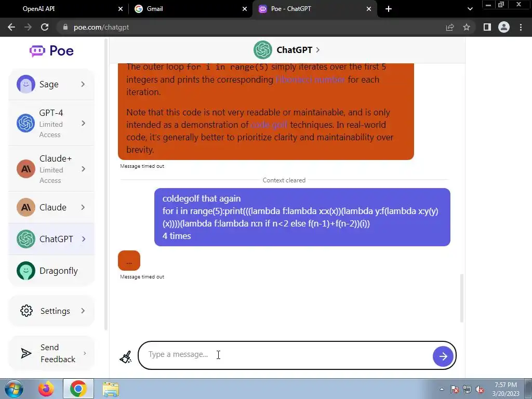Viewport: 532px width, 399px height.
Task: Open the Chrome profile avatar
Action: click(504, 27)
